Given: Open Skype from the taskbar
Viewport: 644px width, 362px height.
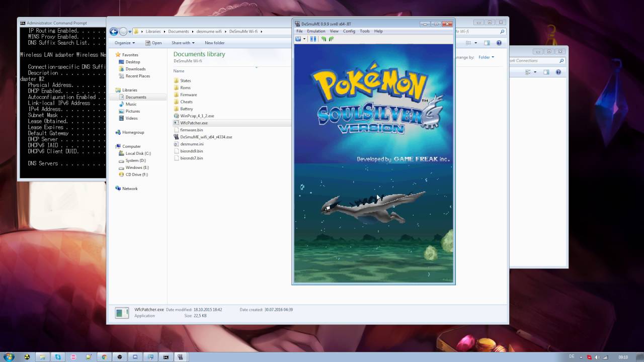Looking at the screenshot, I should pyautogui.click(x=58, y=357).
